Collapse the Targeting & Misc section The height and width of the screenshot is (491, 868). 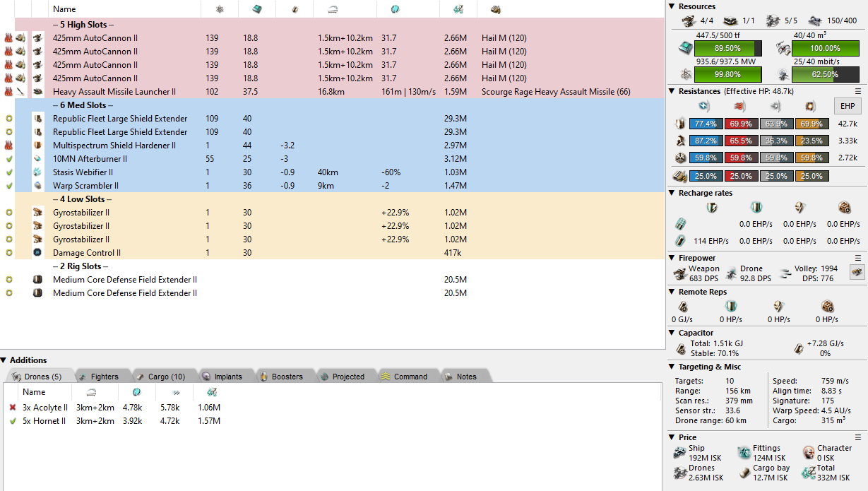pyautogui.click(x=672, y=367)
